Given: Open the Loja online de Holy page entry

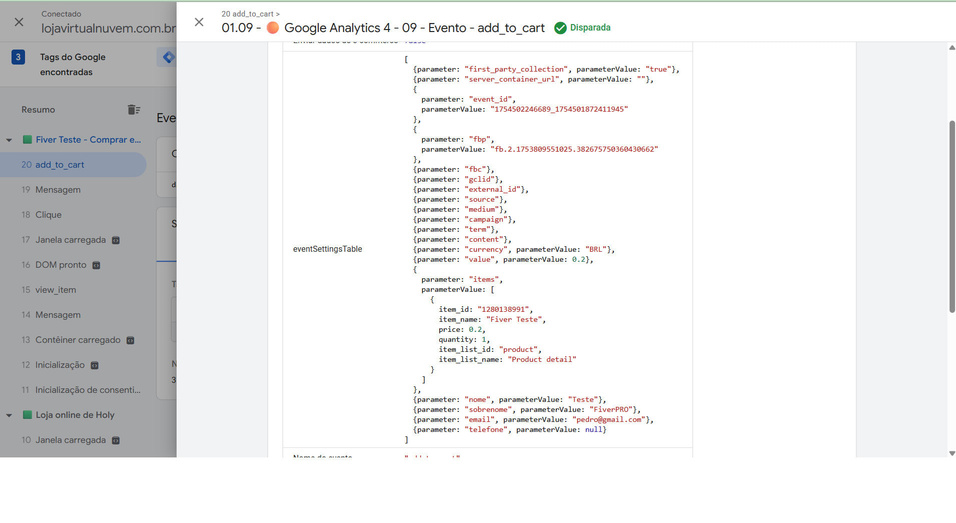Looking at the screenshot, I should pos(75,415).
